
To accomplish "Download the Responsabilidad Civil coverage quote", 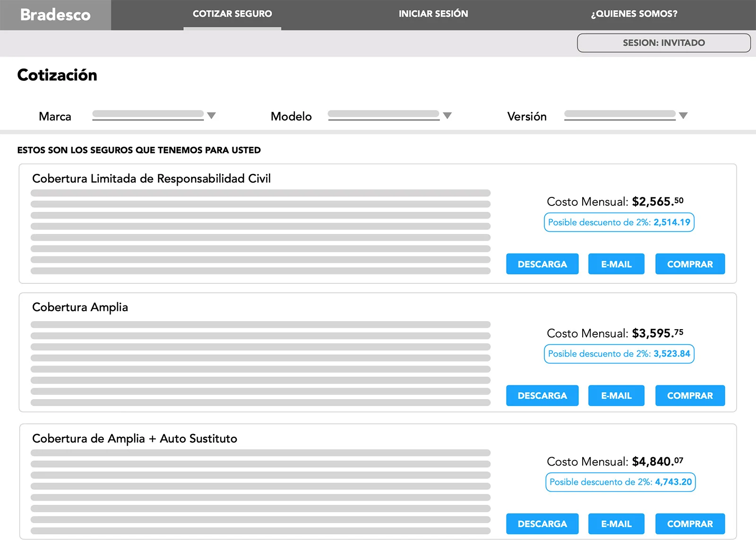I will (542, 264).
